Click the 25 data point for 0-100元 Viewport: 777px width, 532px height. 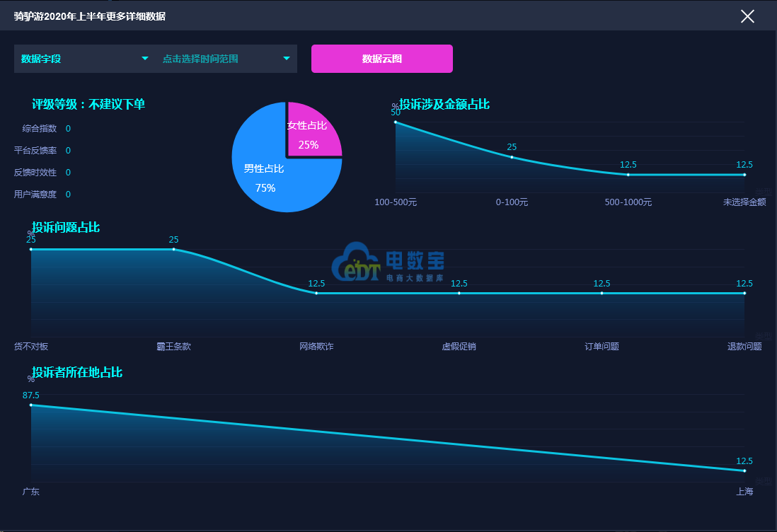512,157
